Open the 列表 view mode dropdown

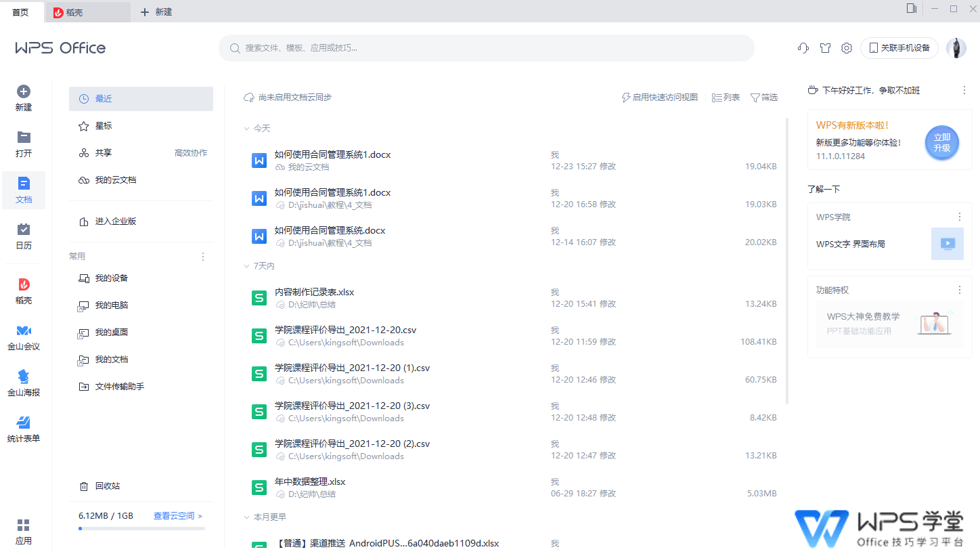click(726, 98)
